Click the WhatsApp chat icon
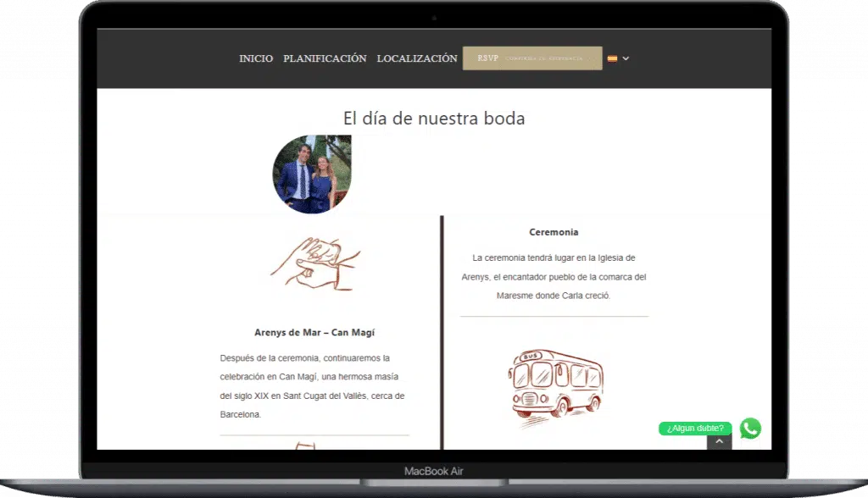This screenshot has width=868, height=498. pos(750,429)
